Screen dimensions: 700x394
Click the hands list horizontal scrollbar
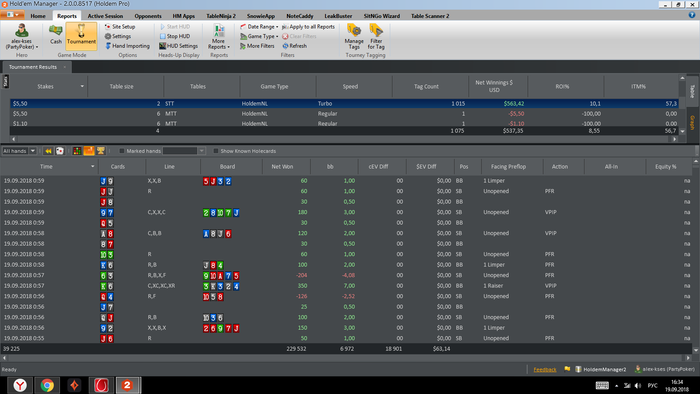click(x=347, y=358)
